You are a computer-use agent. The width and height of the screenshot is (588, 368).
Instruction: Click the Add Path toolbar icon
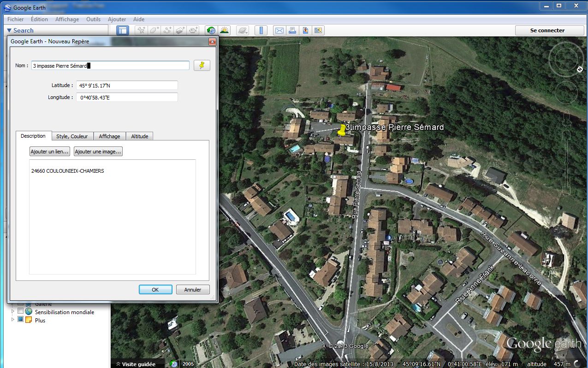167,30
